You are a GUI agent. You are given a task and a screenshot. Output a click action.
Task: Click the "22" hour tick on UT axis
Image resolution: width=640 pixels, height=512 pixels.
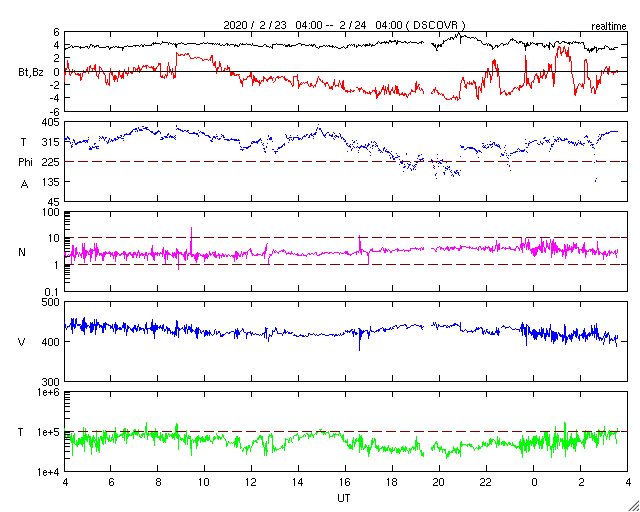point(487,482)
